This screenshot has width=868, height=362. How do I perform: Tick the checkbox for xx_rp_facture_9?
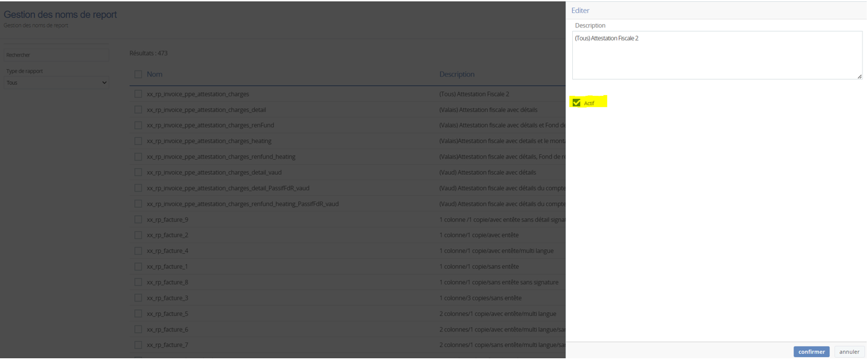138,220
